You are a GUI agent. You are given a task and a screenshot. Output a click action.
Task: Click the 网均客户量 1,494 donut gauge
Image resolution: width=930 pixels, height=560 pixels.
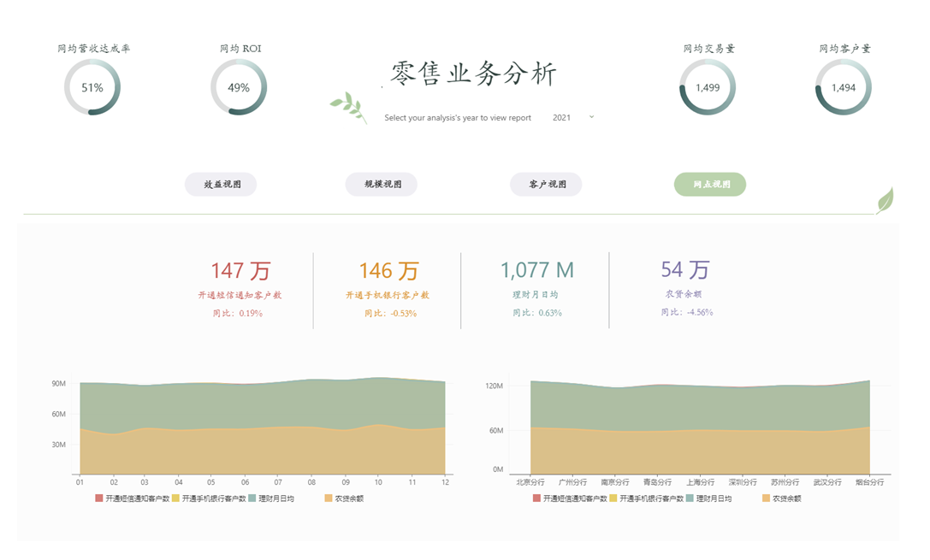[x=844, y=87]
